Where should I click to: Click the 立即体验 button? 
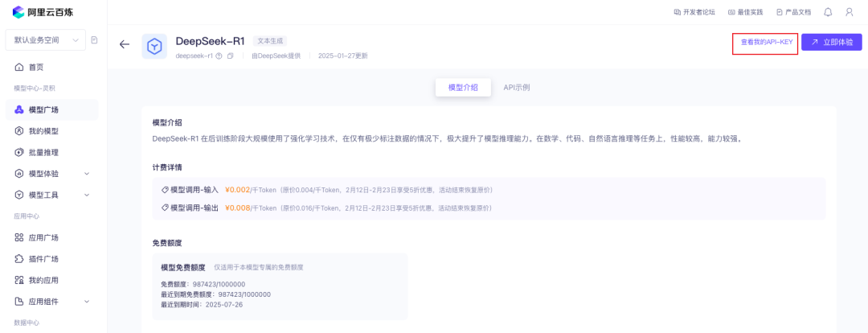click(832, 42)
